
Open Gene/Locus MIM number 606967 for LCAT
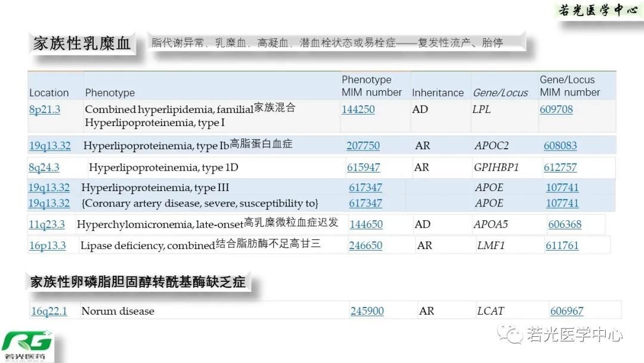pos(566,310)
